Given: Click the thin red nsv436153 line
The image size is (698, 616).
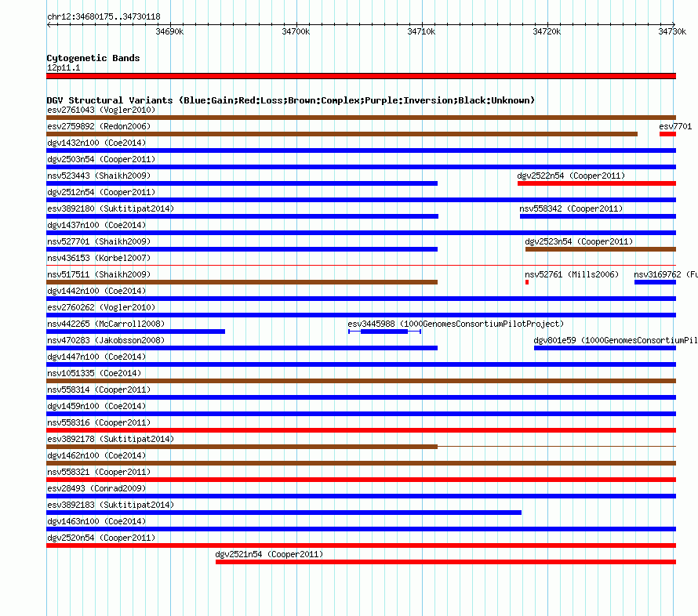Looking at the screenshot, I should [x=361, y=266].
